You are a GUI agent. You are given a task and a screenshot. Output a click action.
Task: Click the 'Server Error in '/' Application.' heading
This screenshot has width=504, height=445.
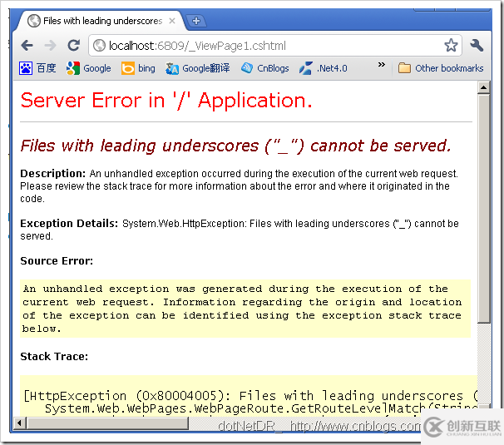[x=166, y=101]
